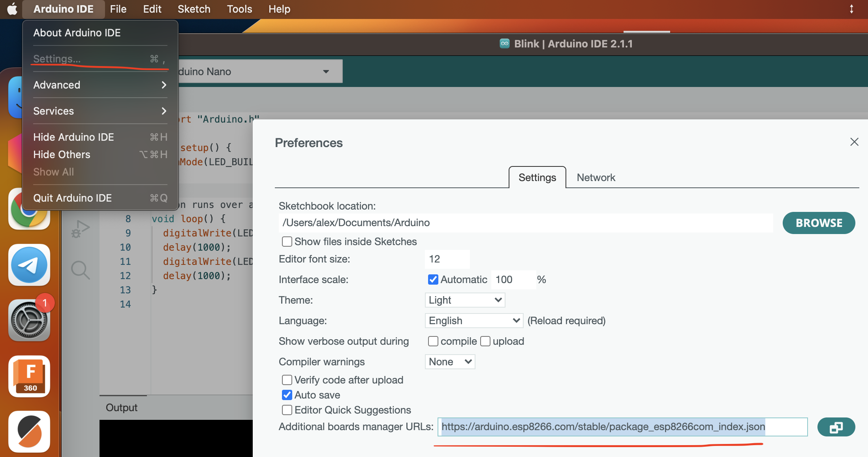Click the menu bar status icon at right

(x=851, y=9)
